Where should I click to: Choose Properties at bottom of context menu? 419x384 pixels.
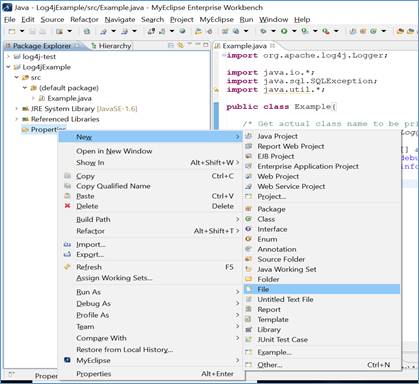click(152, 374)
